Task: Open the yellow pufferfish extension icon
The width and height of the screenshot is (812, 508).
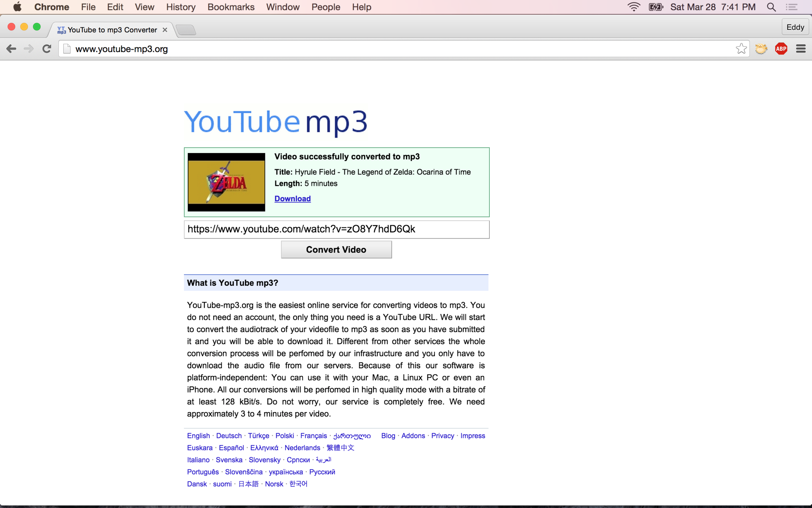Action: point(761,49)
